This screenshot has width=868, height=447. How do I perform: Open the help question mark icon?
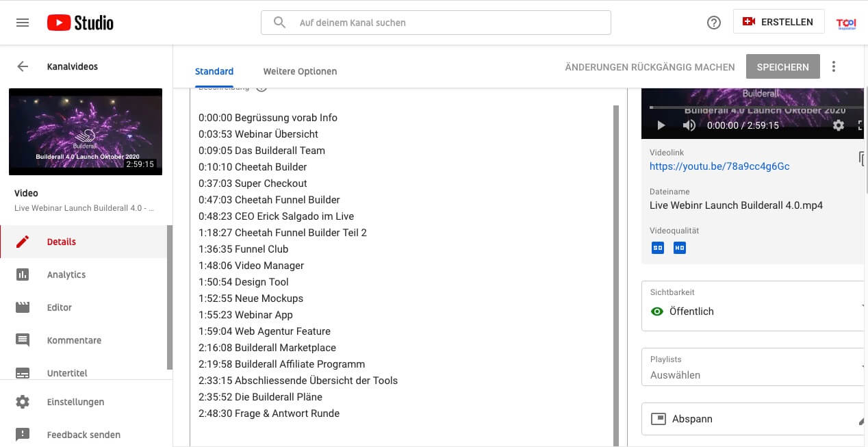tap(713, 23)
